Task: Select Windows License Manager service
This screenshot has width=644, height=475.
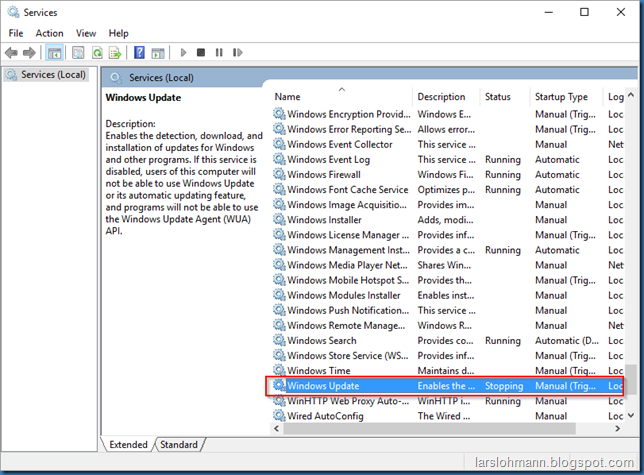Action: (448, 234)
